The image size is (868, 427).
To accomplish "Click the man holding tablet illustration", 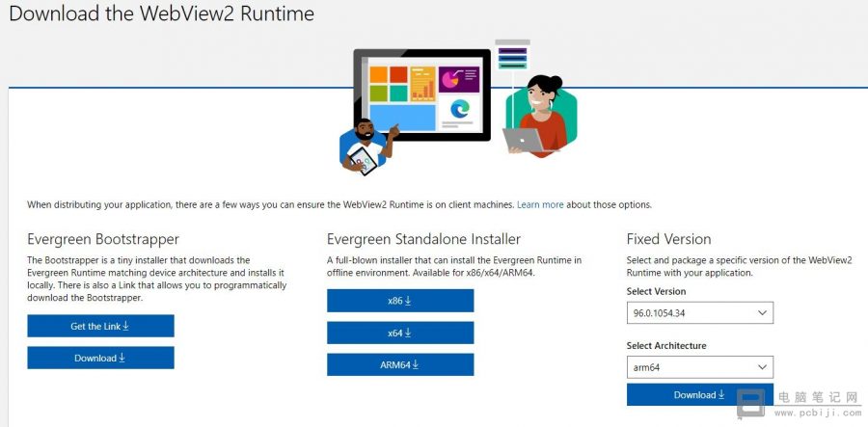I will pos(367,146).
